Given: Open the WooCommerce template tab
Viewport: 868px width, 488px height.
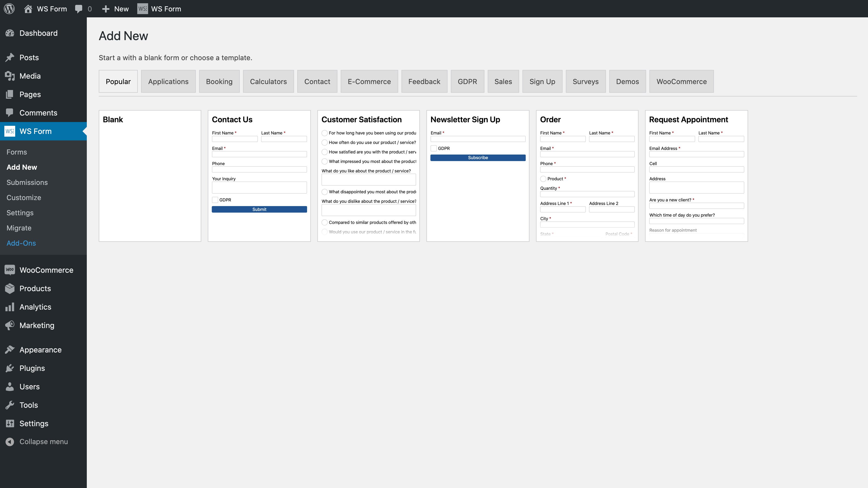Looking at the screenshot, I should click(681, 82).
